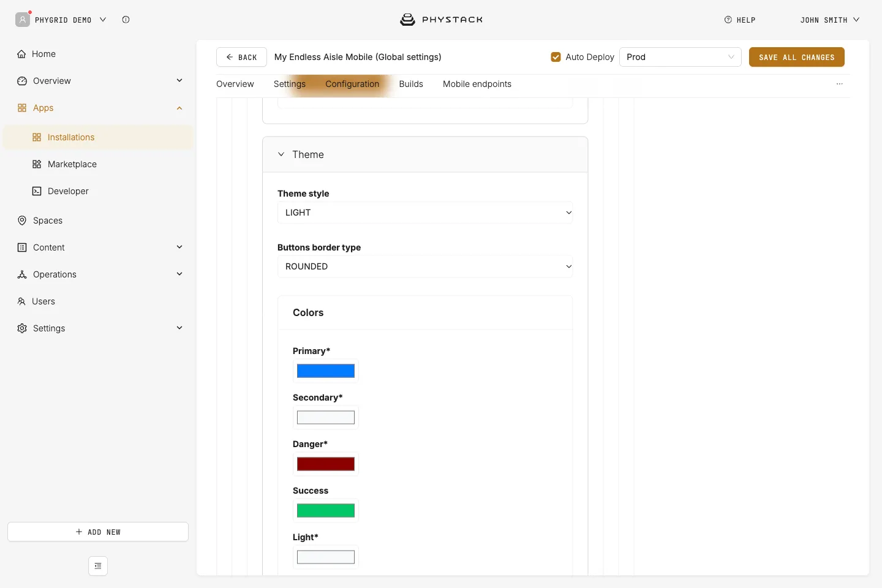
Task: Click the Back button
Action: click(x=241, y=57)
